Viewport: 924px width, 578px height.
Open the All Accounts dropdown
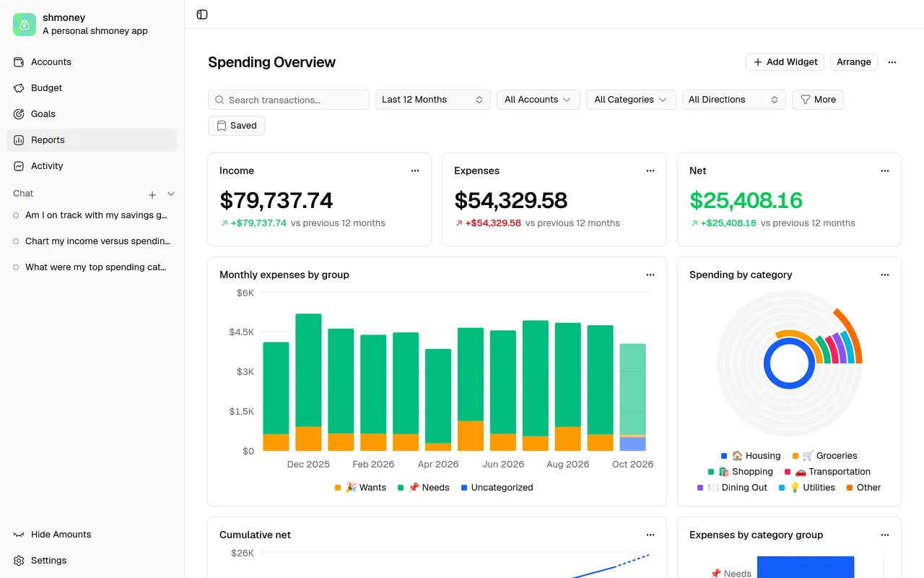pyautogui.click(x=539, y=100)
